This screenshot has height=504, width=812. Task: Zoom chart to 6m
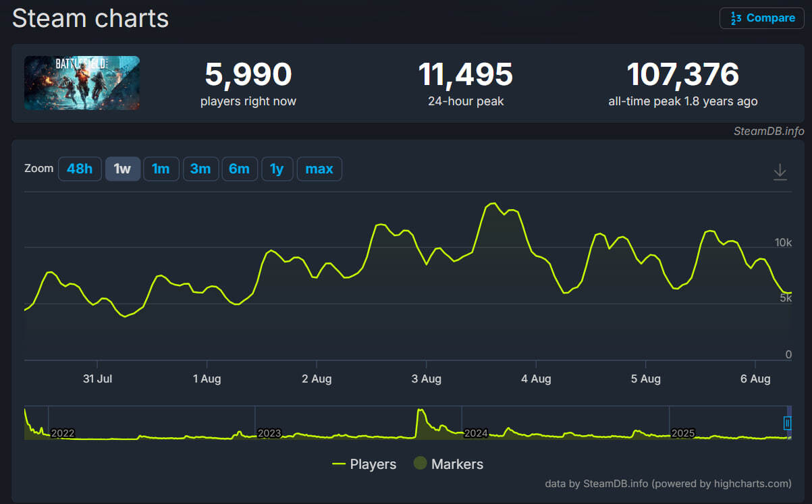[239, 169]
